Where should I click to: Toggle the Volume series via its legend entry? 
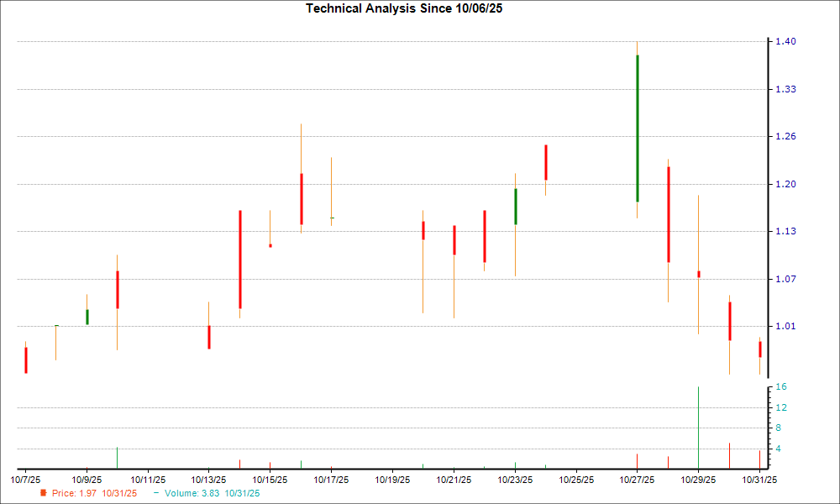pos(192,494)
